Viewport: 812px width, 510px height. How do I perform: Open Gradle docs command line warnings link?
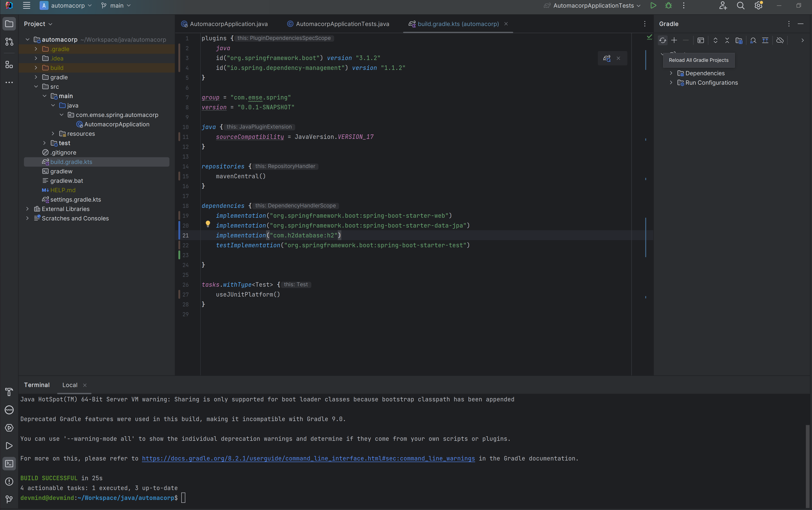pos(308,458)
